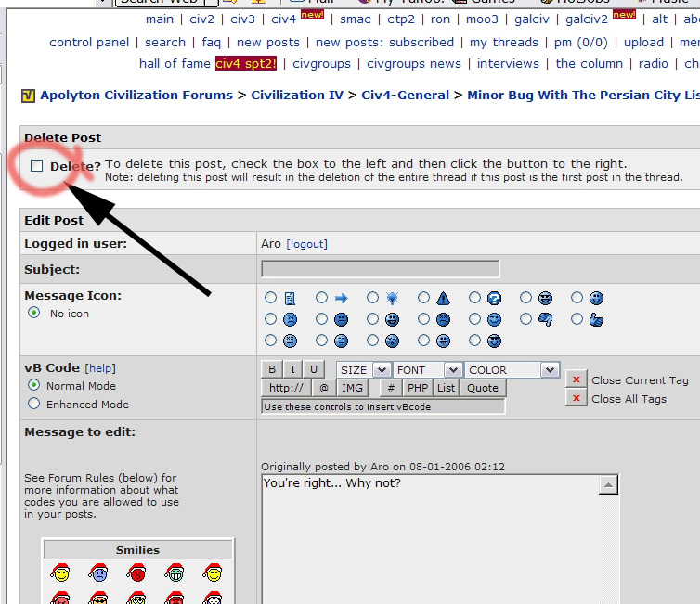
Task: Click the Bold (B) vB code button
Action: tap(272, 369)
